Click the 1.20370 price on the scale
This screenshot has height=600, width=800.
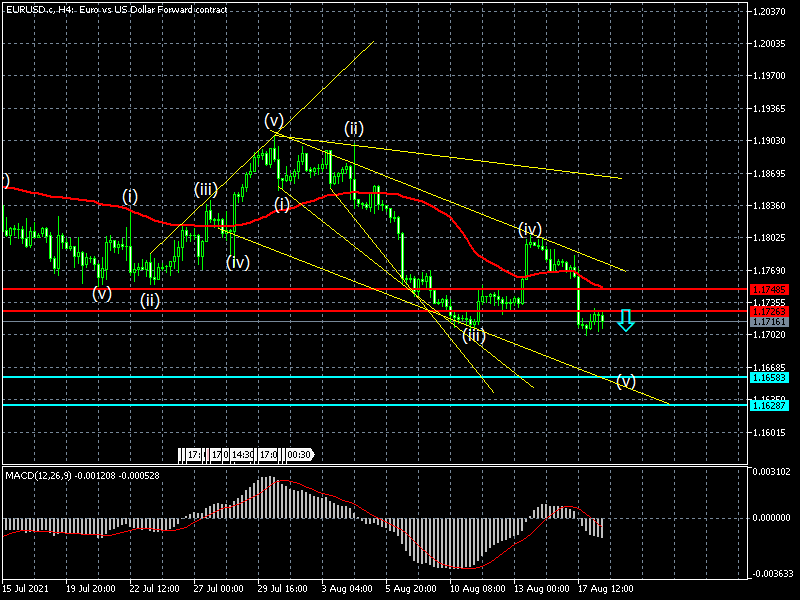pyautogui.click(x=768, y=12)
